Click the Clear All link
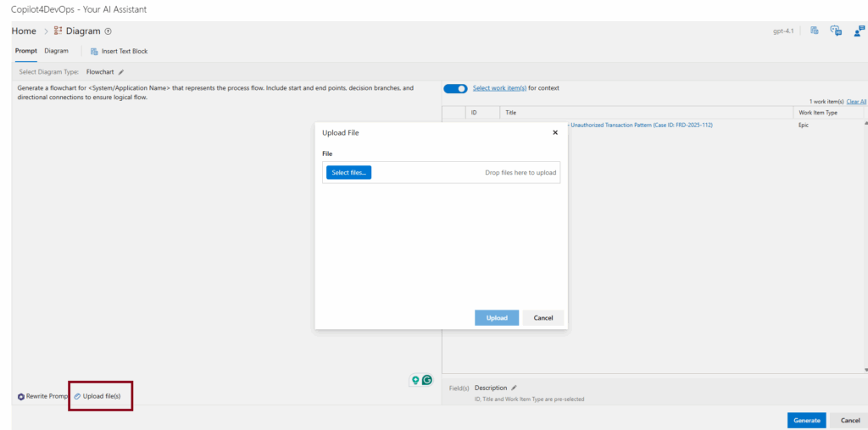The image size is (868, 430). pos(856,102)
